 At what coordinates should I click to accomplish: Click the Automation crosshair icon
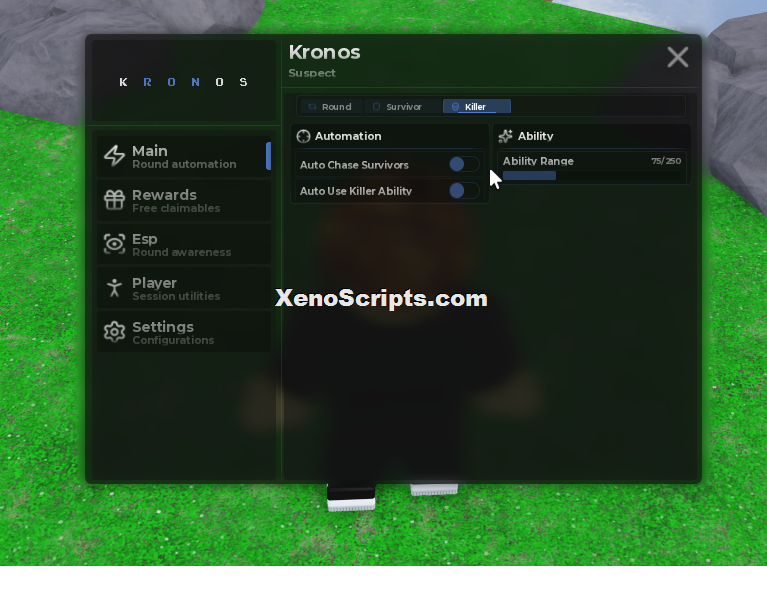[x=303, y=136]
